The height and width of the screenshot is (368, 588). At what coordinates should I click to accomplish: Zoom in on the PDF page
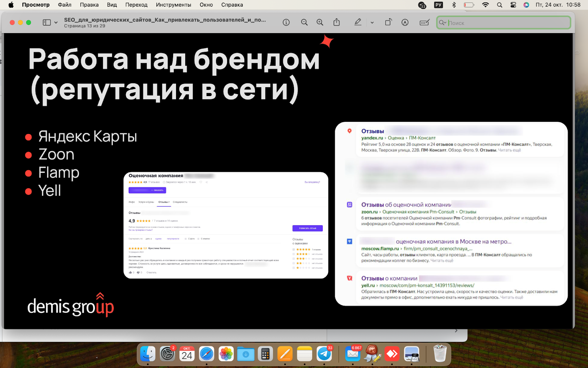319,22
